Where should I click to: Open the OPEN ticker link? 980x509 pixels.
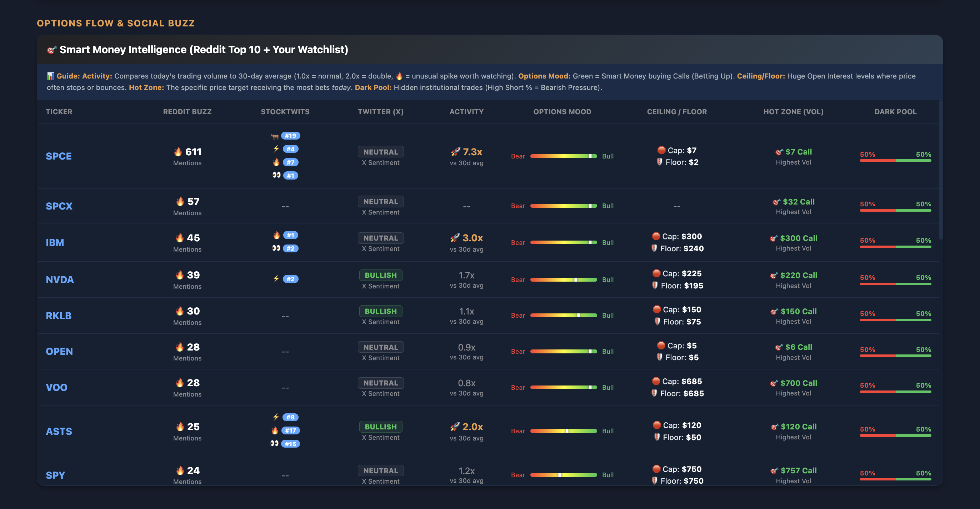[59, 351]
